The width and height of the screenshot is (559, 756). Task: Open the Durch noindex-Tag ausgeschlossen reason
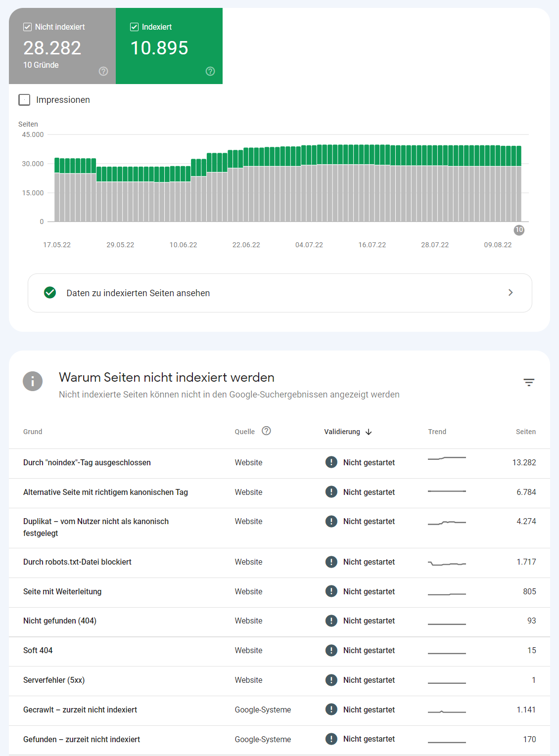tap(87, 463)
